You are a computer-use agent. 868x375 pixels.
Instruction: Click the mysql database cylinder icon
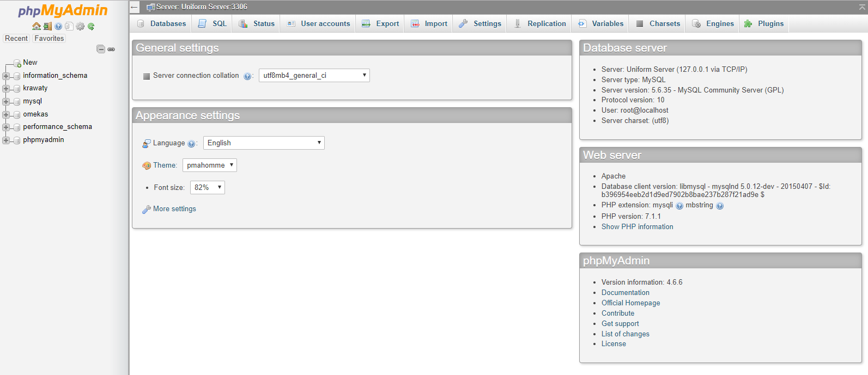(x=17, y=101)
